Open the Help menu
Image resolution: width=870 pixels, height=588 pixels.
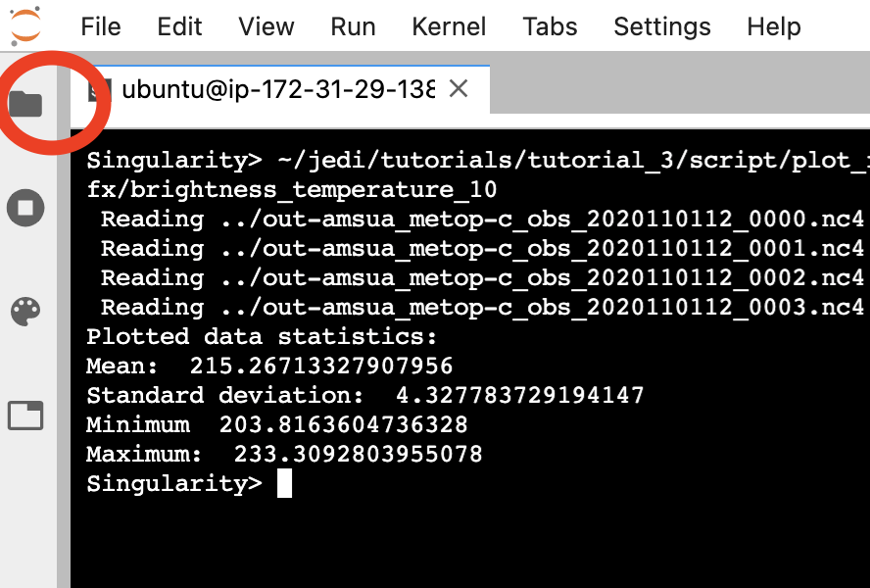(774, 26)
